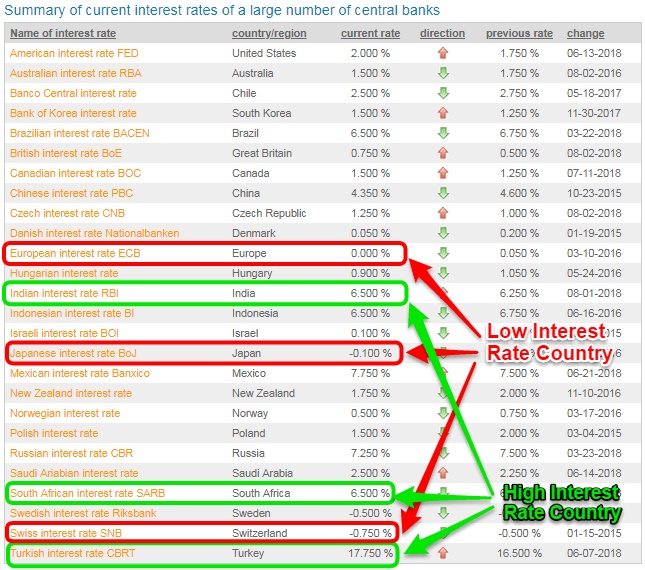Open Polish interest rate link

(x=54, y=433)
